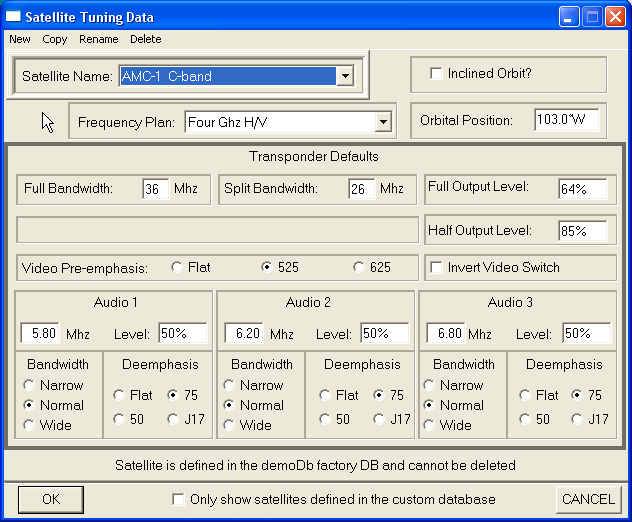Screen dimensions: 632x522
Task: Click the Full Bandwidth input field
Action: click(x=156, y=189)
